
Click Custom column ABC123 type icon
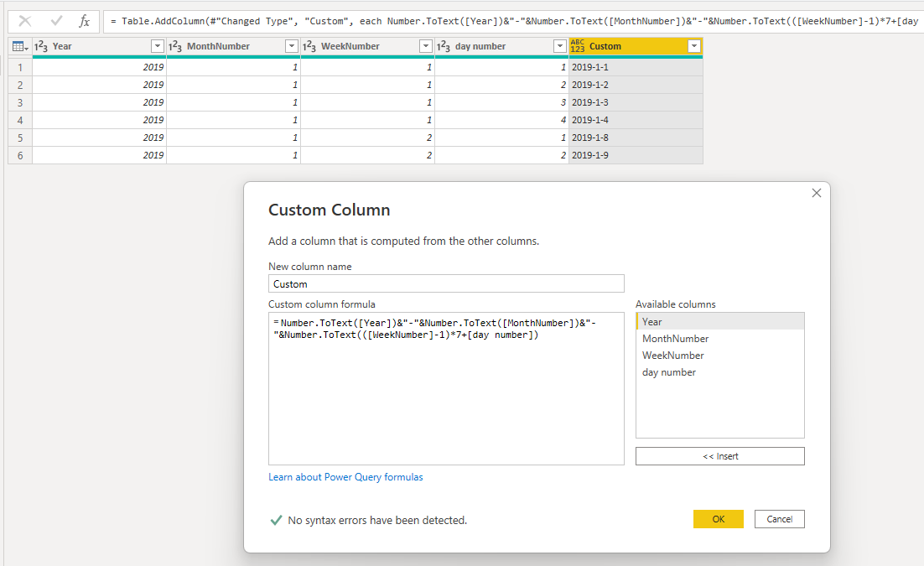578,46
